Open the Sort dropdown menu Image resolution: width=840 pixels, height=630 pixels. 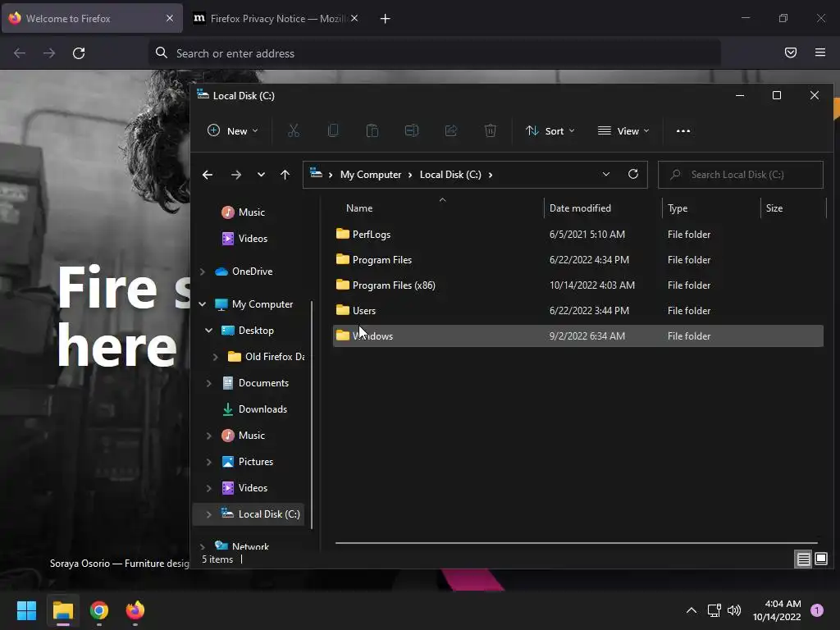pyautogui.click(x=550, y=130)
